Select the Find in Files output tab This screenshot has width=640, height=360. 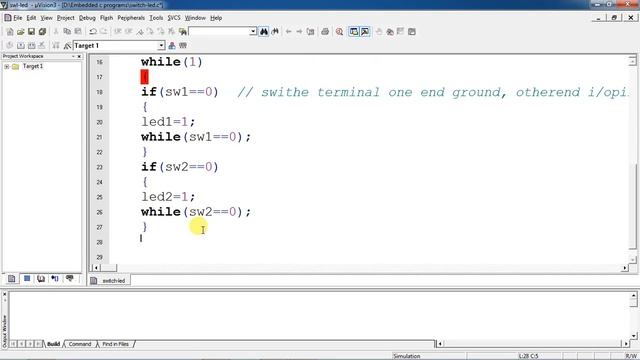click(x=116, y=344)
